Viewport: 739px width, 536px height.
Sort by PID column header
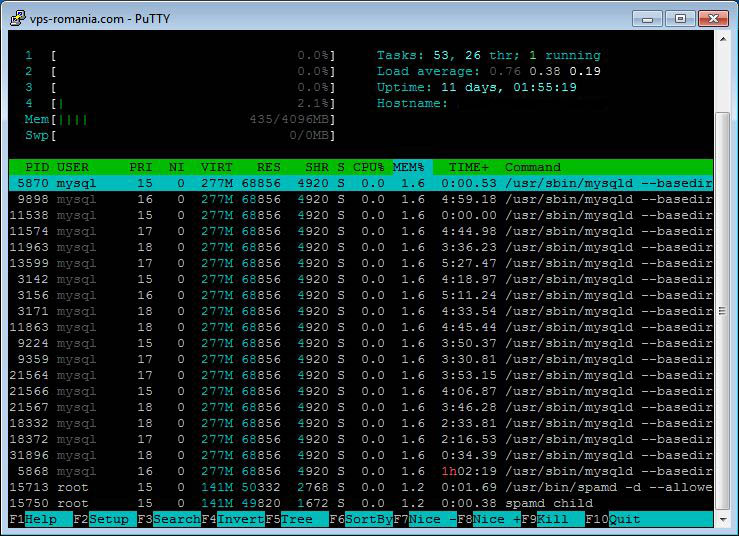37,167
